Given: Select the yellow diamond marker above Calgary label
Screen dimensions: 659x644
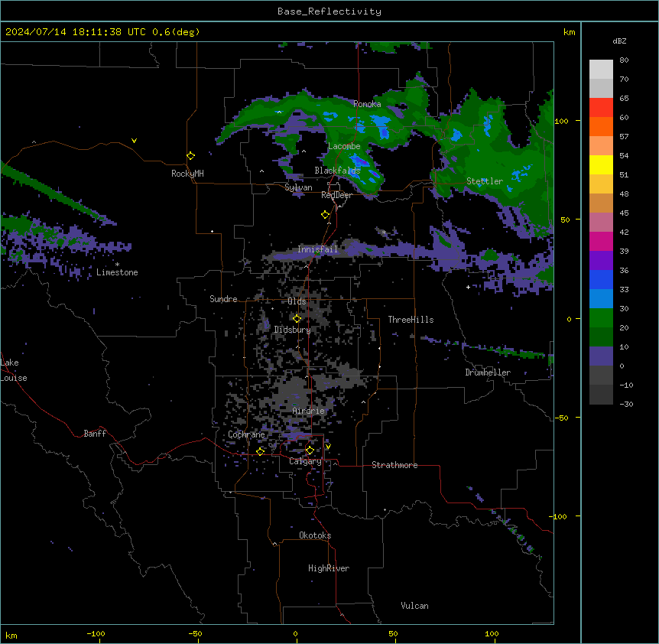Looking at the screenshot, I should tap(310, 450).
